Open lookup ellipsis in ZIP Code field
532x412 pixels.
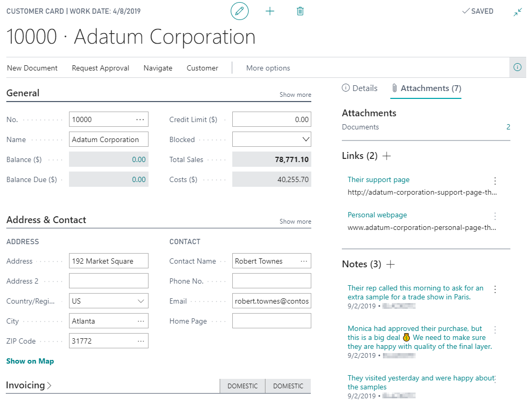click(141, 341)
